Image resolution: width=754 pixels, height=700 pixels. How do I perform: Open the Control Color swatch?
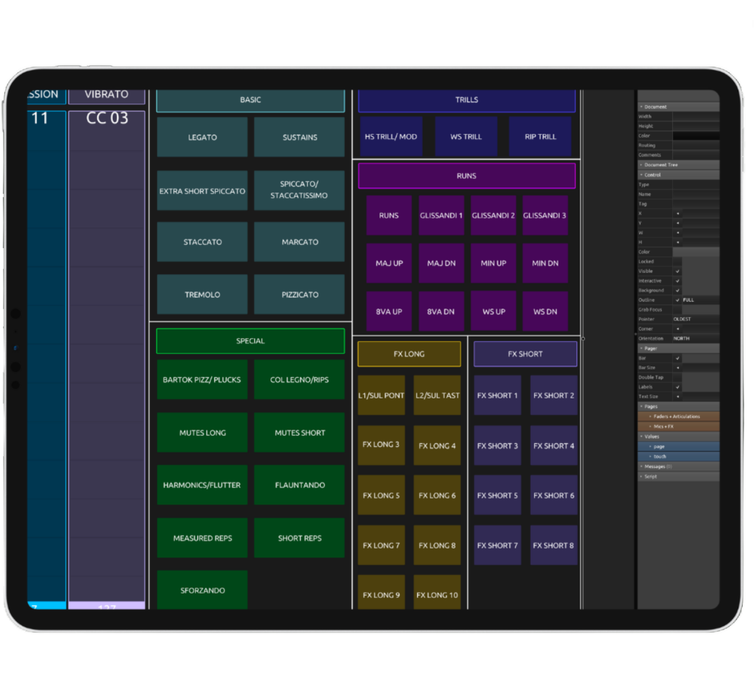pos(696,252)
